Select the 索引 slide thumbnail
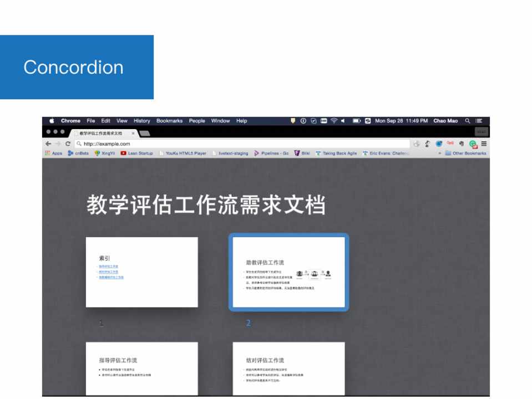The image size is (532, 399). (x=141, y=272)
